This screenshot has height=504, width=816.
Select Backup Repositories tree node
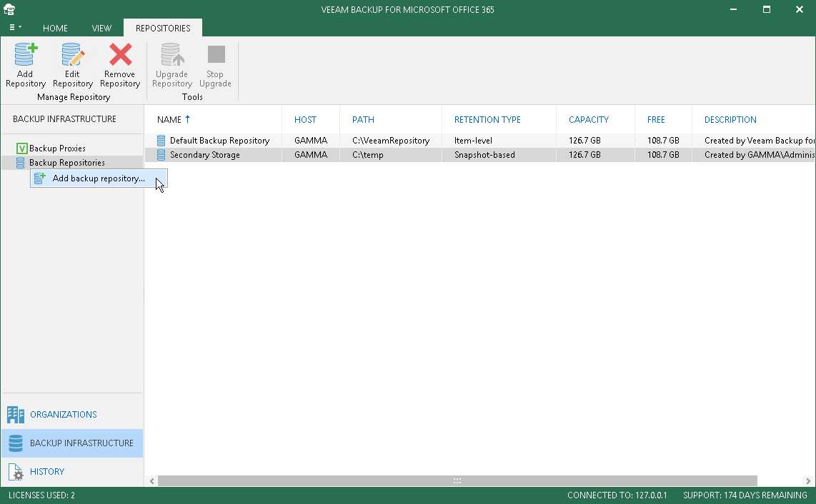pos(66,163)
